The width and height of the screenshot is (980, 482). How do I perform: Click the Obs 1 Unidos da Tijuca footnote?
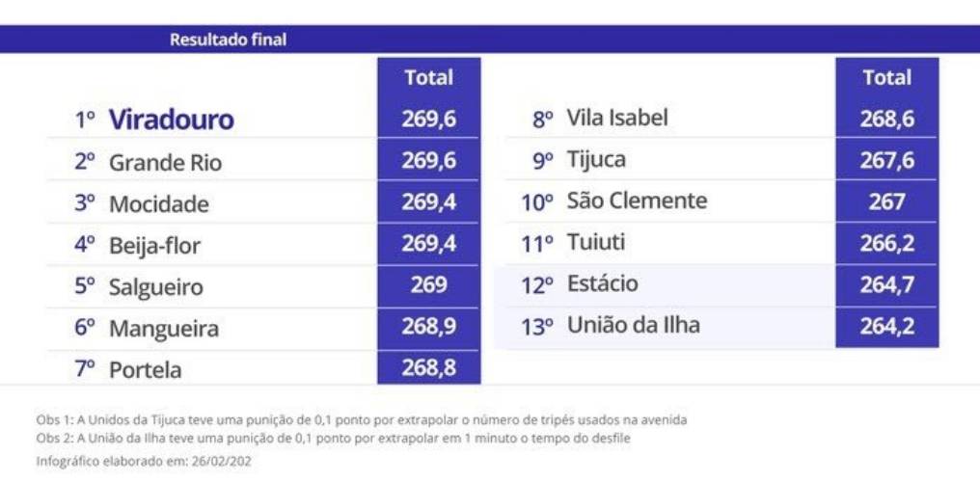(362, 421)
